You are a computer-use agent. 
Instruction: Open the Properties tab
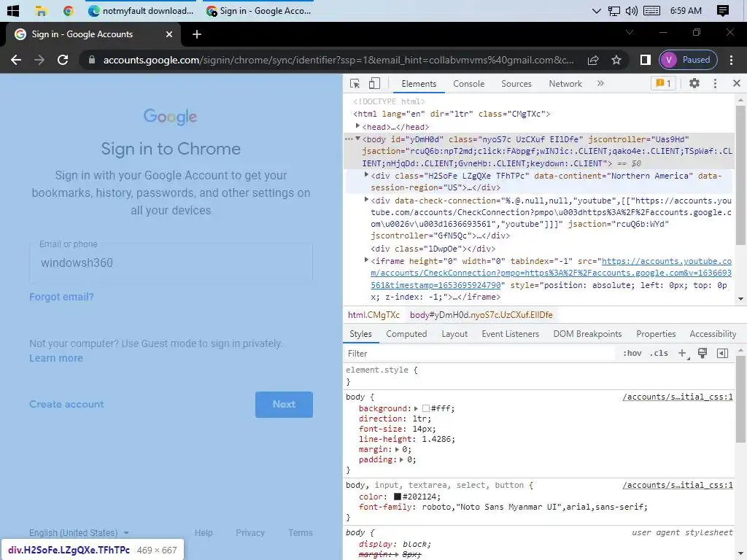click(x=656, y=334)
